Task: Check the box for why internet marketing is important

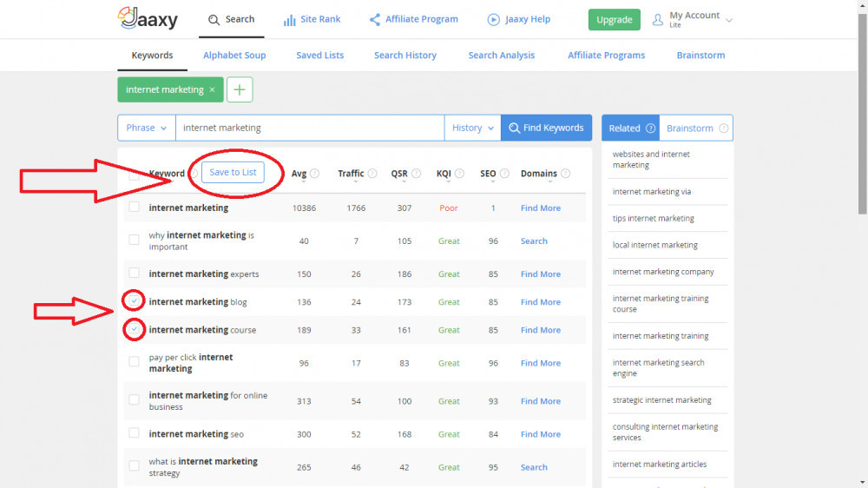Action: coord(134,240)
